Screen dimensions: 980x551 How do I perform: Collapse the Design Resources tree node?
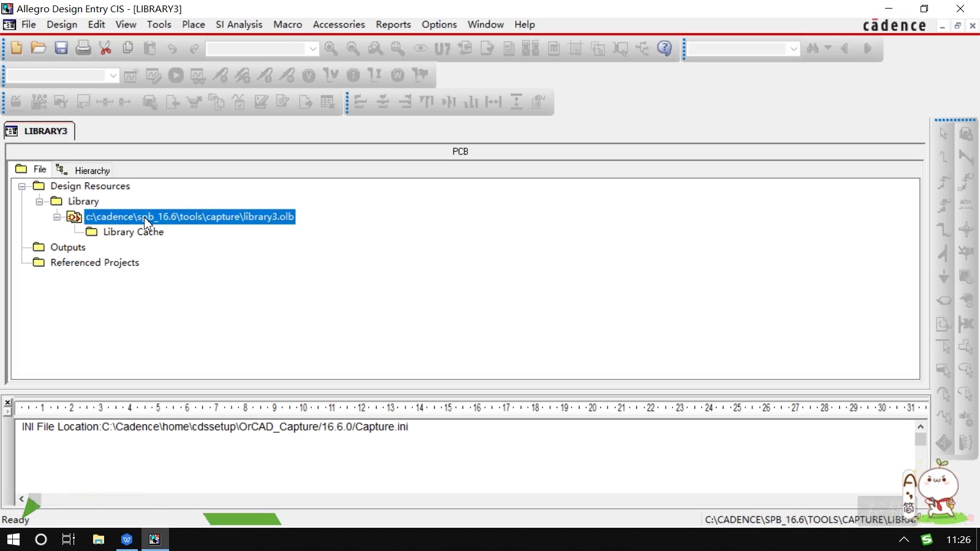pos(22,186)
